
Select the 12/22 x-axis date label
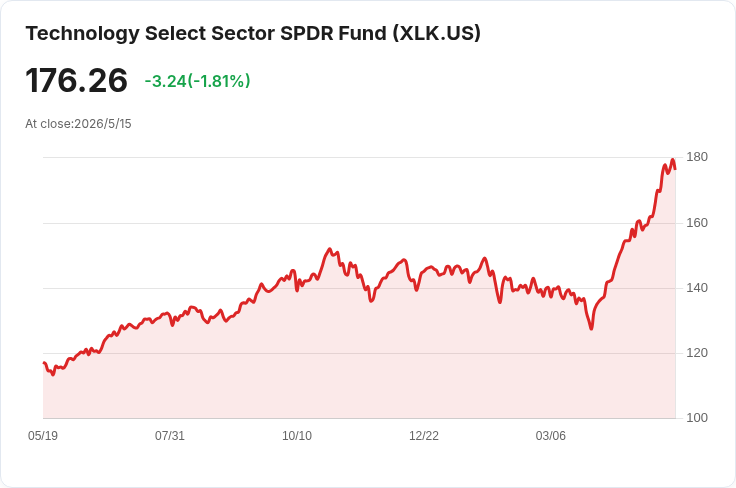point(424,435)
